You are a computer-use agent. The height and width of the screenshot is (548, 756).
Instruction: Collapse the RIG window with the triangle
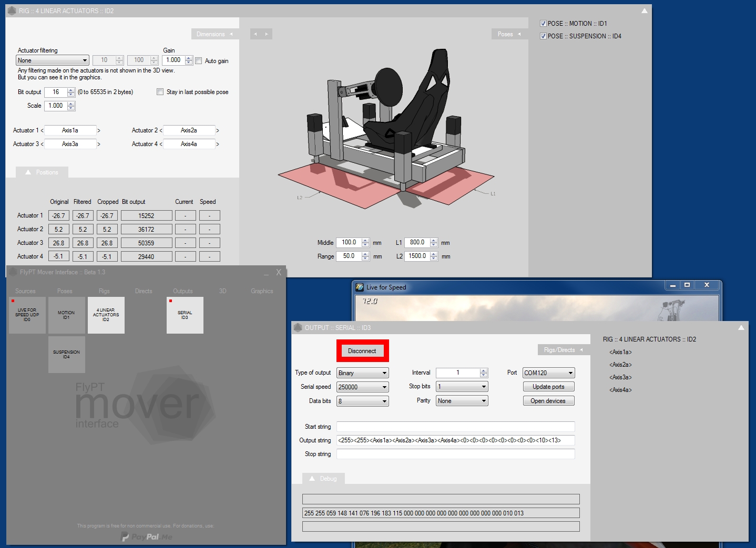click(x=644, y=11)
